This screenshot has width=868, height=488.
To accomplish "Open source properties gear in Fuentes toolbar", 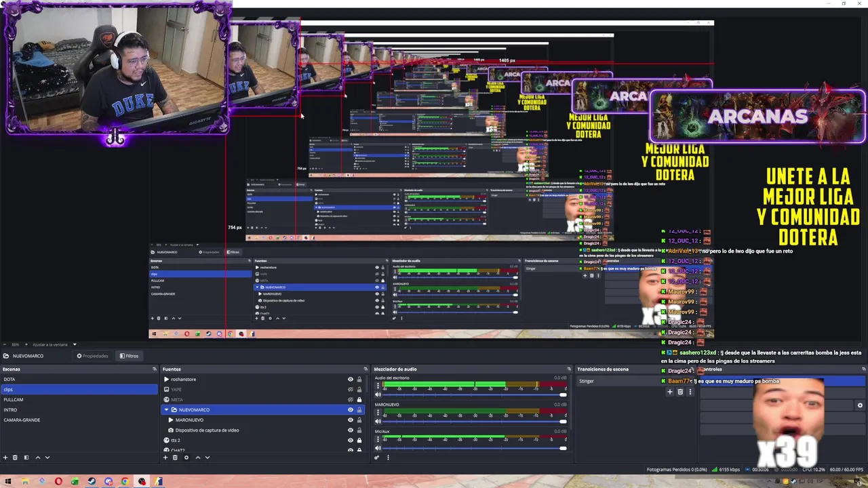I will pyautogui.click(x=186, y=457).
